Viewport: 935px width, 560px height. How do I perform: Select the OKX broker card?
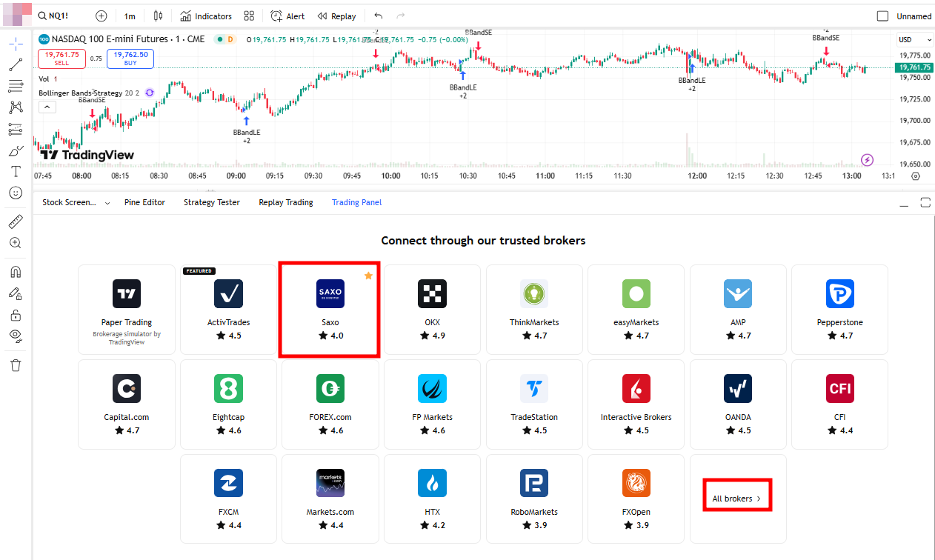click(432, 310)
